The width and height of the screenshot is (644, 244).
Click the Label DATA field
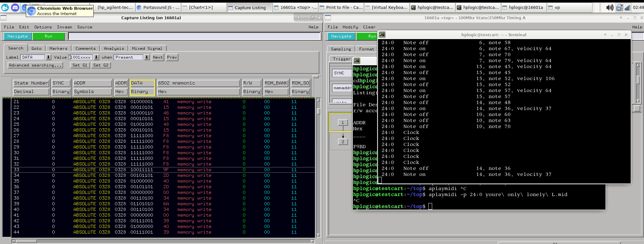pyautogui.click(x=33, y=57)
